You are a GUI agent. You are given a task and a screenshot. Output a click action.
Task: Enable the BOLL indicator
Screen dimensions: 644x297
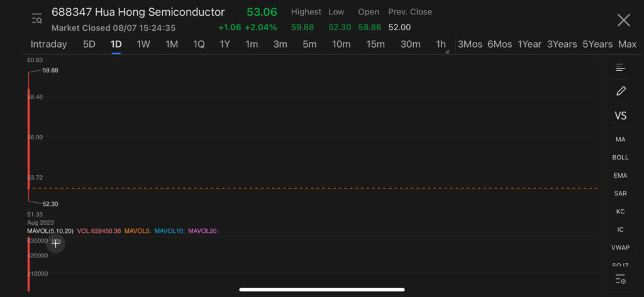pyautogui.click(x=620, y=158)
